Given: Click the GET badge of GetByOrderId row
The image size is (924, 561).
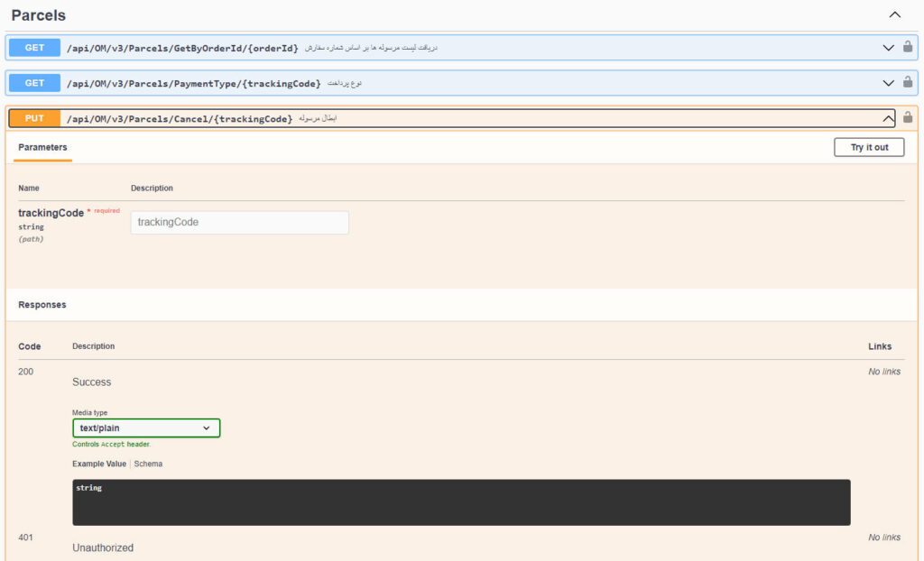Looking at the screenshot, I should coord(34,48).
